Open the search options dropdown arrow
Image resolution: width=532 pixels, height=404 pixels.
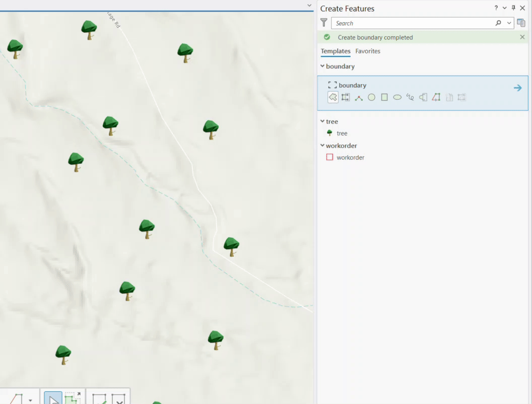(509, 23)
